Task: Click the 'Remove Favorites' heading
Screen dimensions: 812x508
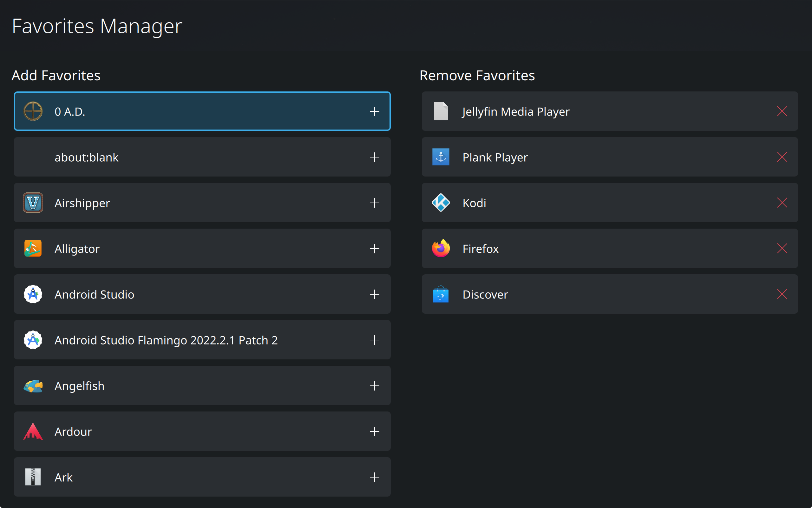Action: [477, 75]
